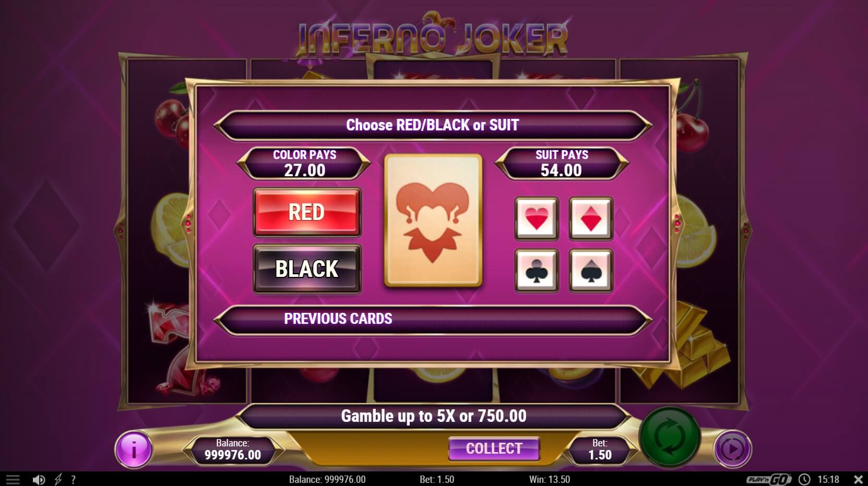The height and width of the screenshot is (486, 868).
Task: Click the clock icon near 15:18
Action: [x=804, y=479]
